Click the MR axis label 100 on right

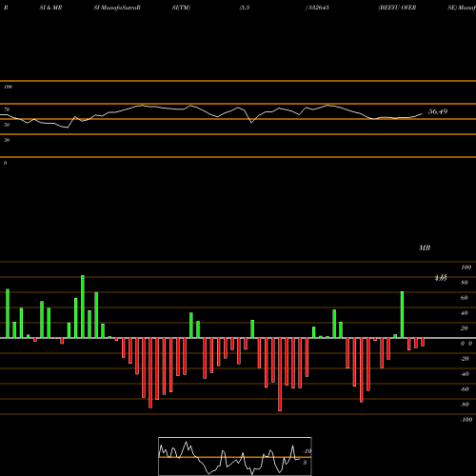click(x=466, y=268)
